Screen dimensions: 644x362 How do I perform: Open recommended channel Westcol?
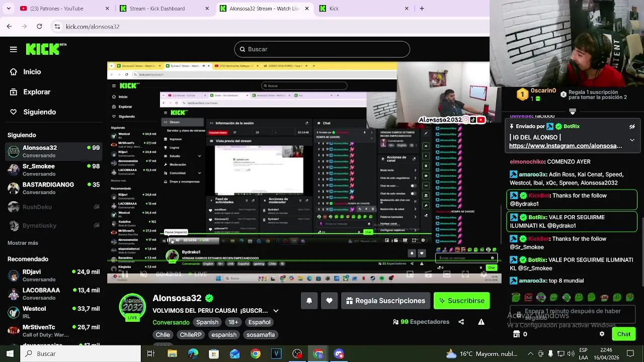[53, 312]
